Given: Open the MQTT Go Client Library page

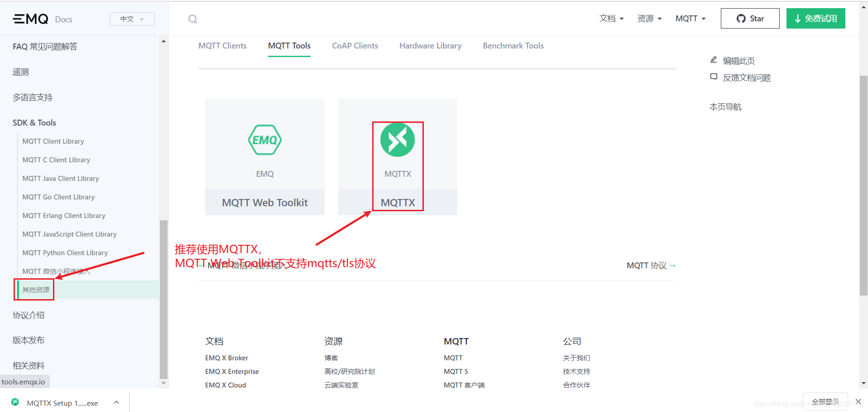Looking at the screenshot, I should tap(58, 197).
